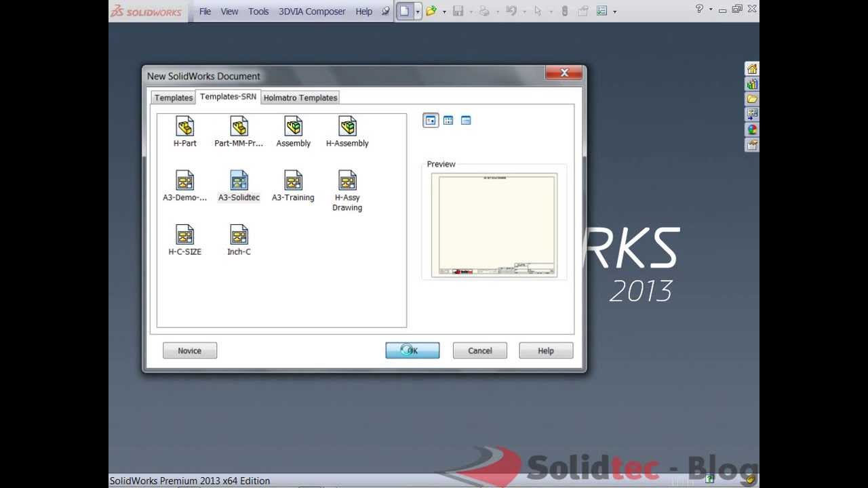This screenshot has width=868, height=488.
Task: Click the drawing template preview thumbnail
Action: (494, 225)
